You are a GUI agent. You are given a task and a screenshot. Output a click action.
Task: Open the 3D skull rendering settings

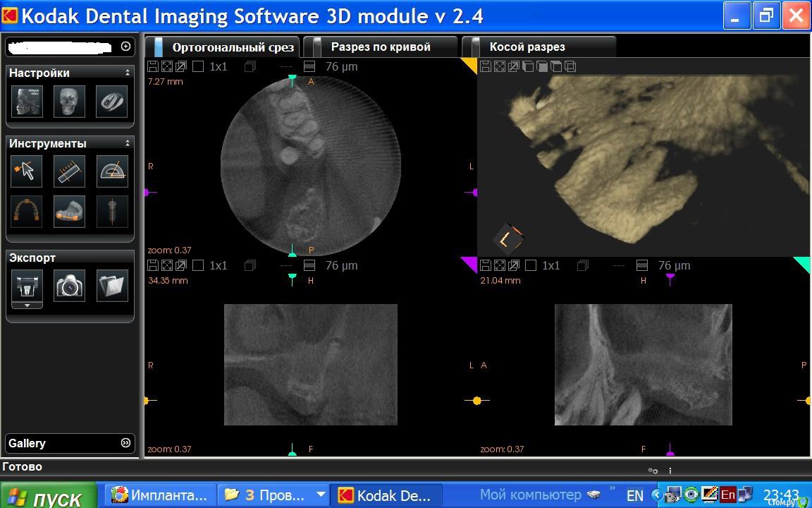(69, 102)
